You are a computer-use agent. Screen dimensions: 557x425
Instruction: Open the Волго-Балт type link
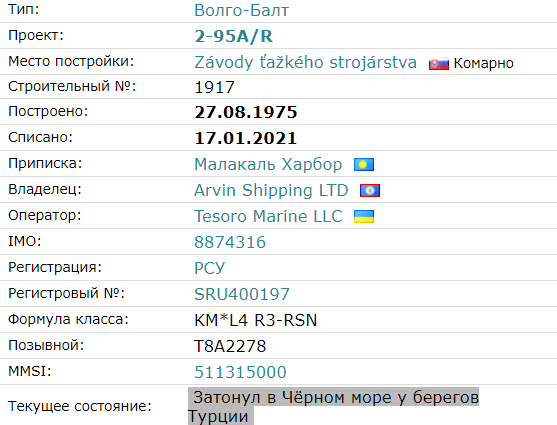coord(242,10)
